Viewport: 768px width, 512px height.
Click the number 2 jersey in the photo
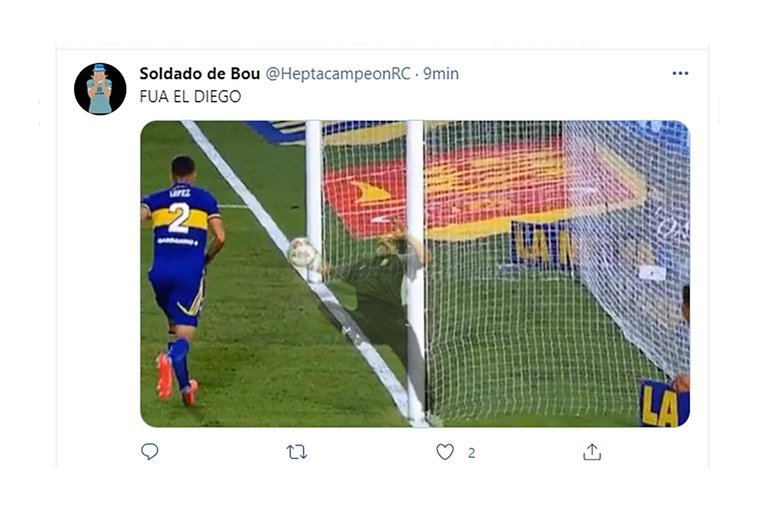coord(181,216)
